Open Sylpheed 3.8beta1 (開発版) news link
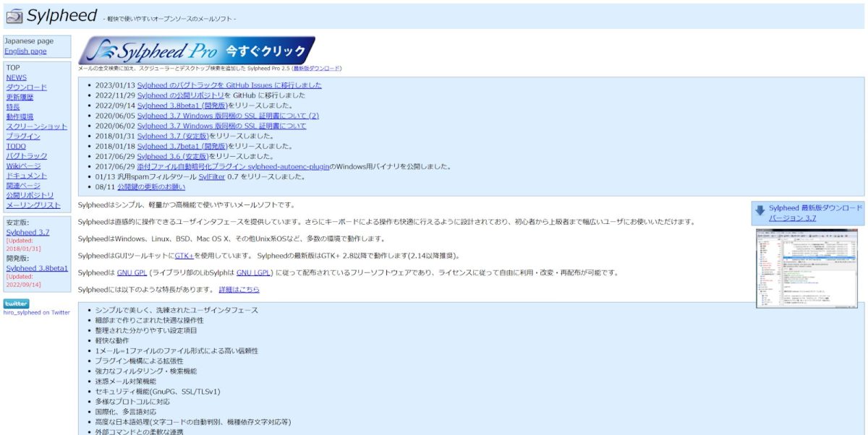Viewport: 868px width, 435px height. 182,105
